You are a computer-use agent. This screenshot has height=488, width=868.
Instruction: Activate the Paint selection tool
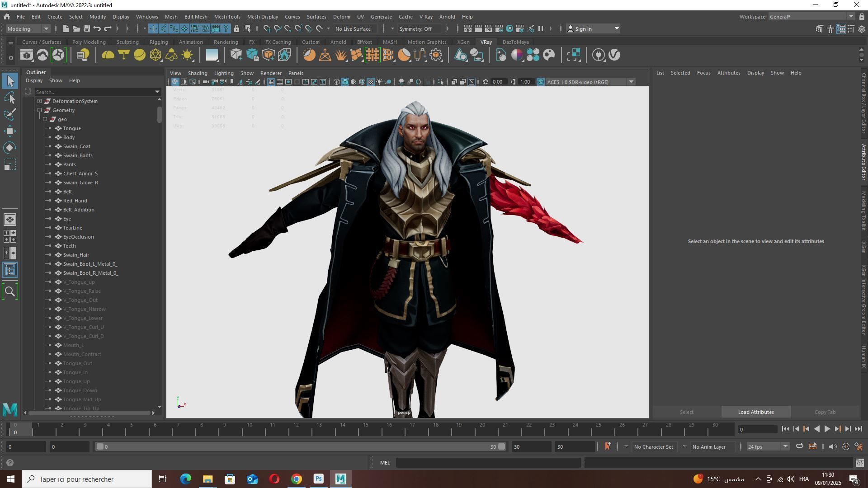pyautogui.click(x=10, y=114)
